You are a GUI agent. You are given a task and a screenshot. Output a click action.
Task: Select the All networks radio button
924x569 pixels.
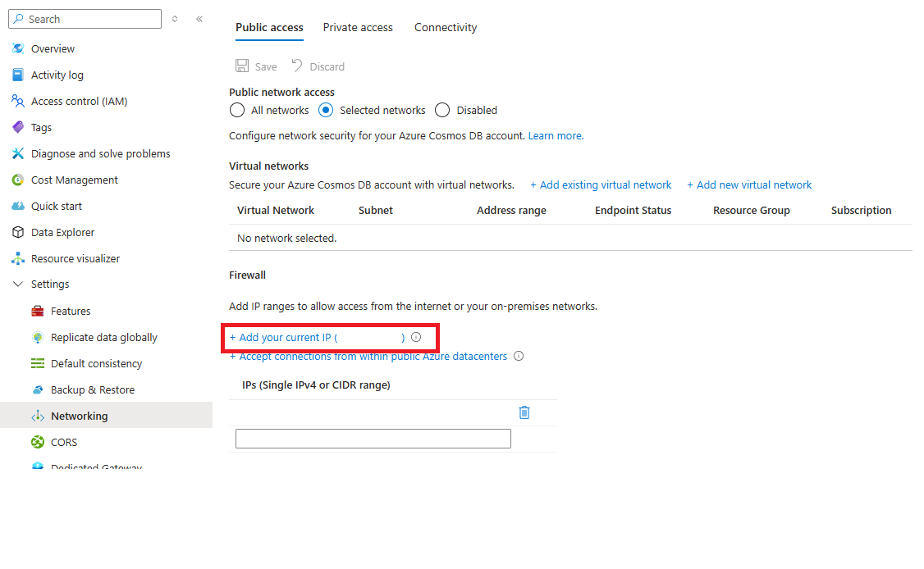click(x=237, y=110)
